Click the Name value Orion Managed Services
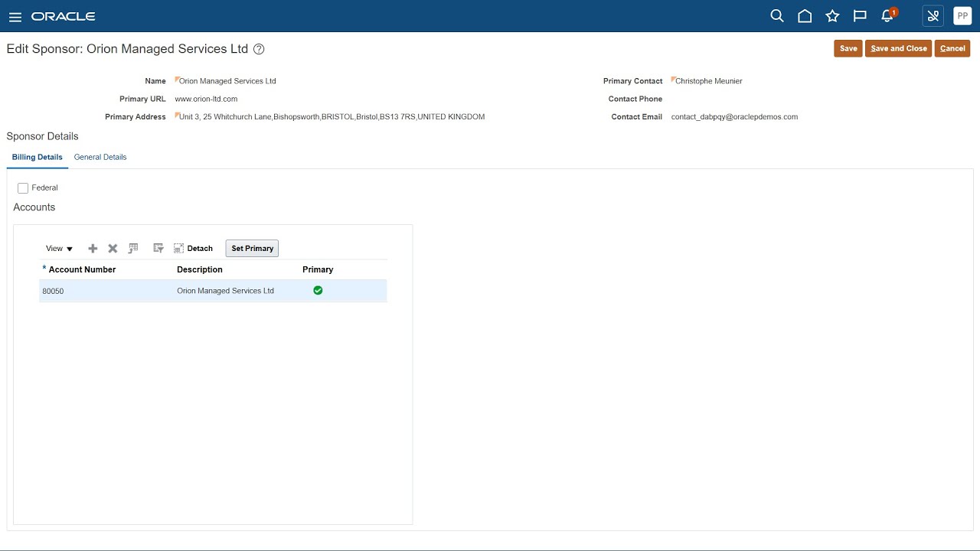 [x=227, y=81]
